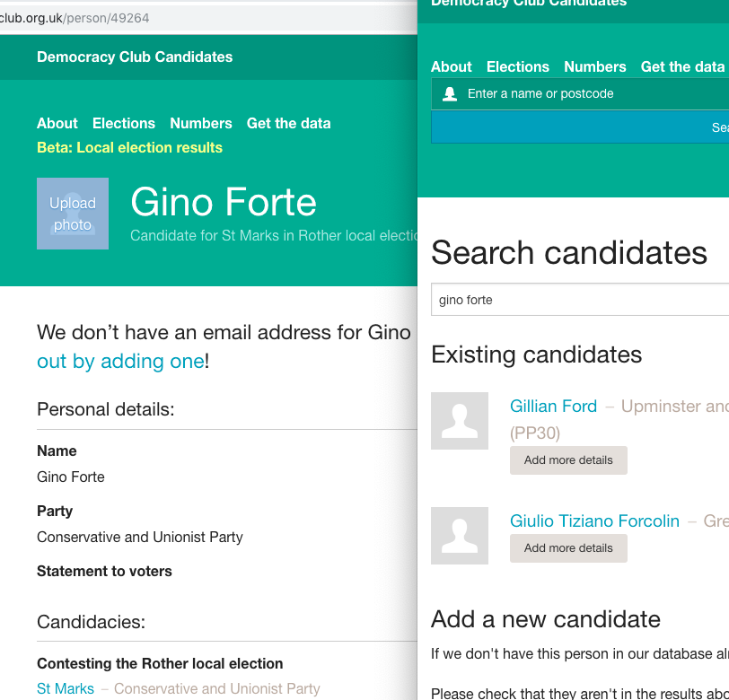Image resolution: width=729 pixels, height=700 pixels.
Task: Click the 'Existing candidates' heading
Action: (x=537, y=354)
